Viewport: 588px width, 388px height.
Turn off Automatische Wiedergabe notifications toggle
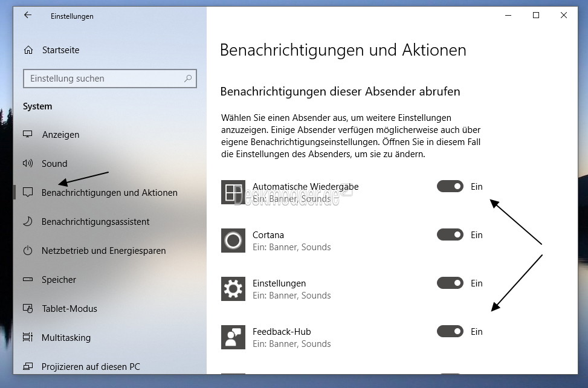(450, 186)
